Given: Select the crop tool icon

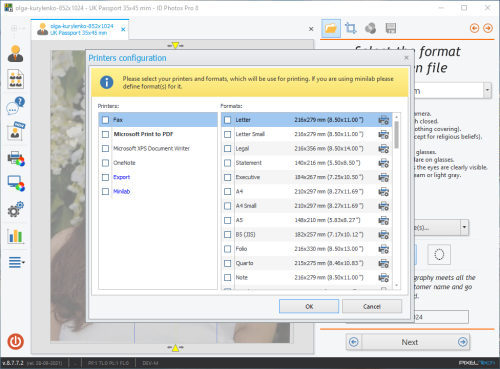Looking at the screenshot, I should [350, 28].
